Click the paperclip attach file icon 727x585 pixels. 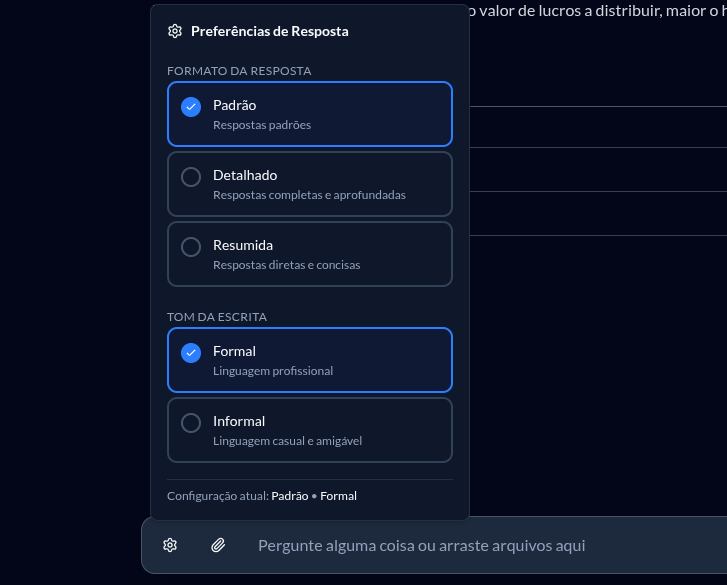click(218, 545)
